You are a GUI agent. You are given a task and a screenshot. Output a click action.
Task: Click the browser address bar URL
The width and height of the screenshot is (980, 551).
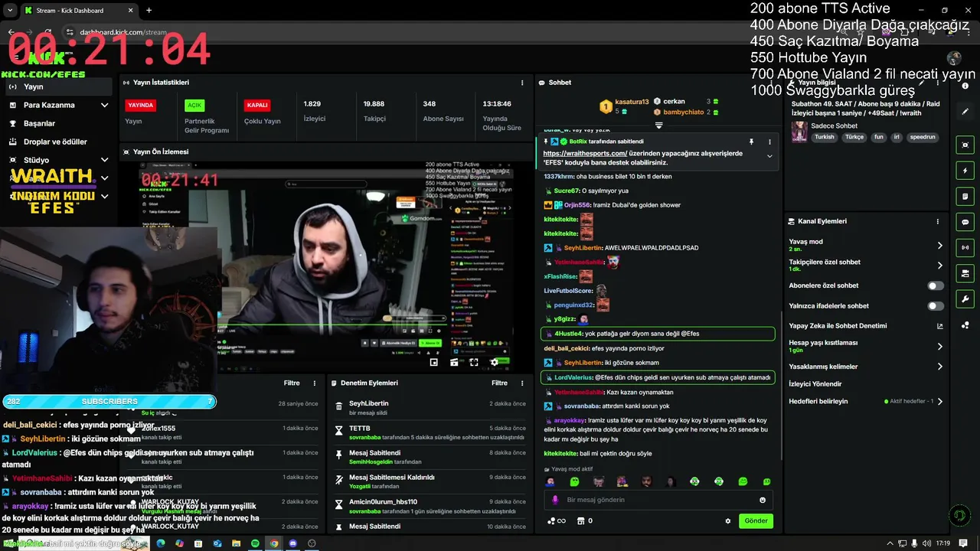tap(122, 32)
